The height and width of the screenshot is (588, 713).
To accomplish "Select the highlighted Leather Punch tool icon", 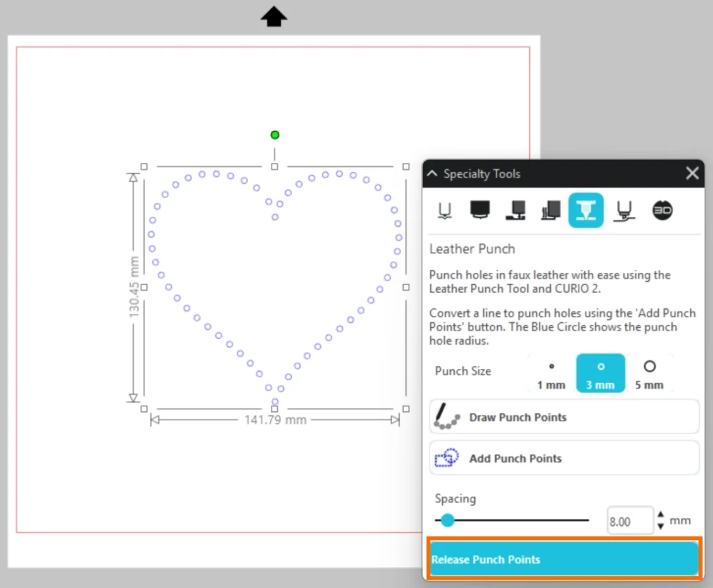I will pyautogui.click(x=586, y=210).
